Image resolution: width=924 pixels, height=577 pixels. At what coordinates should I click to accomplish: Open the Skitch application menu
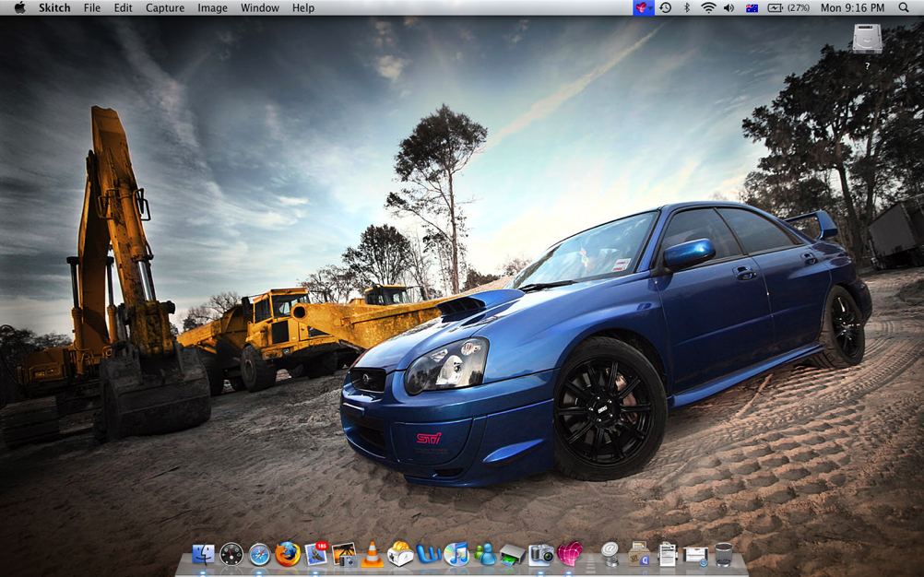pos(54,7)
